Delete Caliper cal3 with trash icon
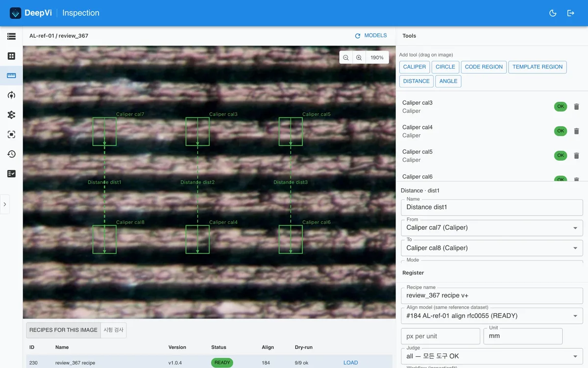This screenshot has width=588, height=368. (576, 106)
